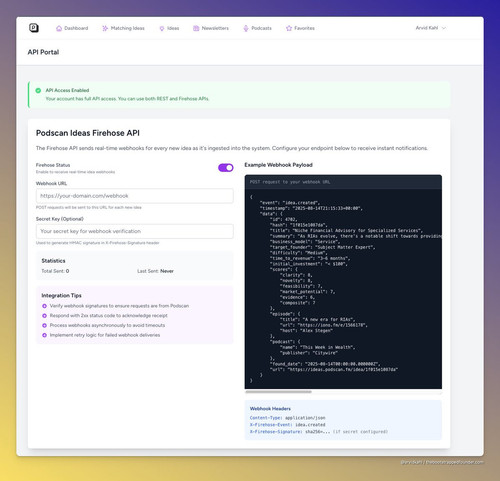Click the X-Firehose-Event header line
500x481 pixels.
pos(288,425)
